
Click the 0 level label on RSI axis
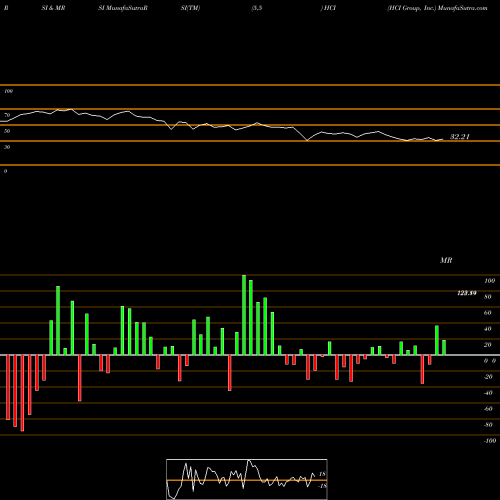click(5, 171)
